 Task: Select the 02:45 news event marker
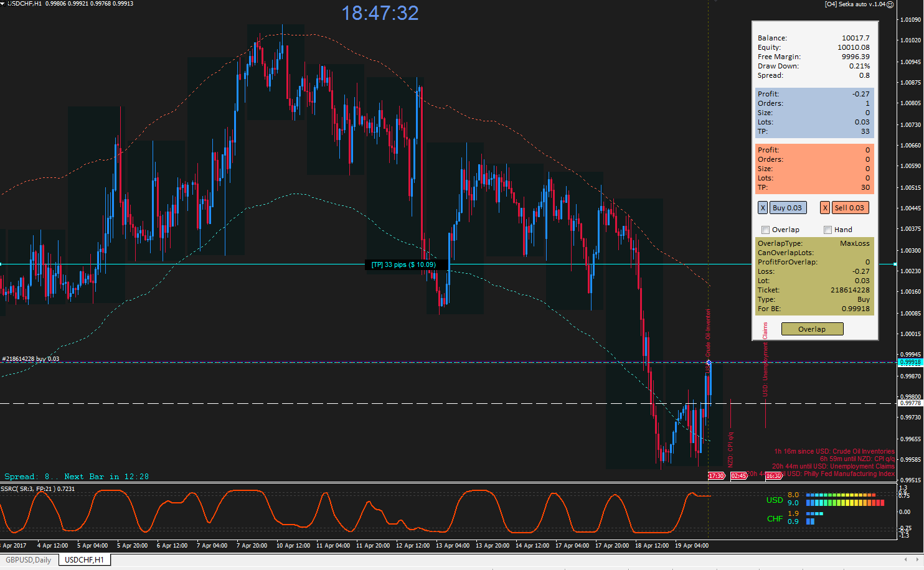point(739,476)
